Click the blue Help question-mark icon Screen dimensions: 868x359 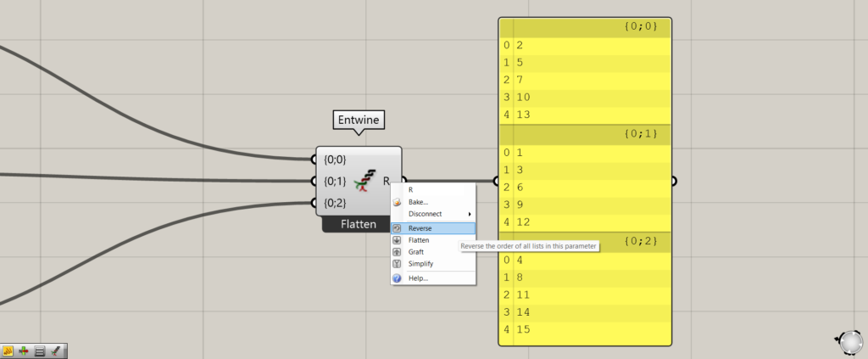tap(397, 278)
